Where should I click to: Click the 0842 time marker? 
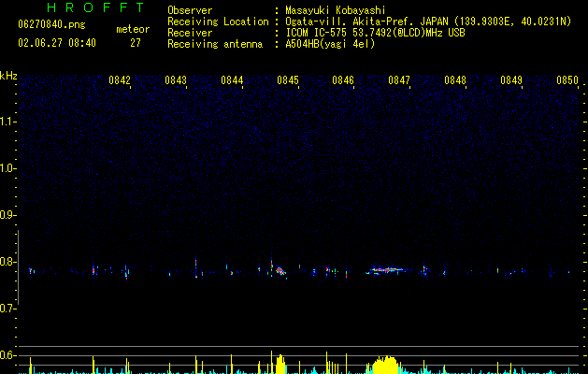tap(120, 80)
